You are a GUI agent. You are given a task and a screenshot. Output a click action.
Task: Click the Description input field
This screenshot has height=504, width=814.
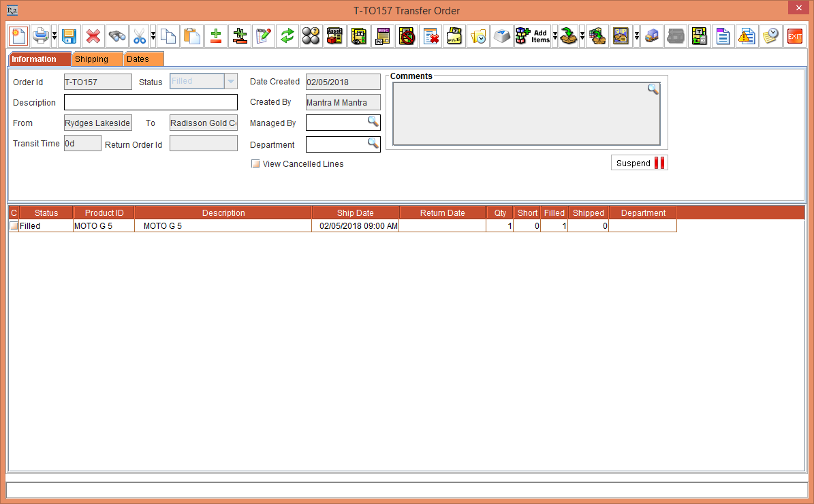[151, 103]
